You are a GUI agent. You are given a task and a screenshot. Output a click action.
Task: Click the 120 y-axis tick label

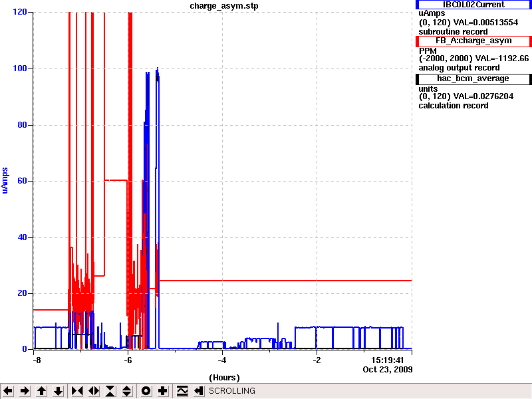coord(20,12)
